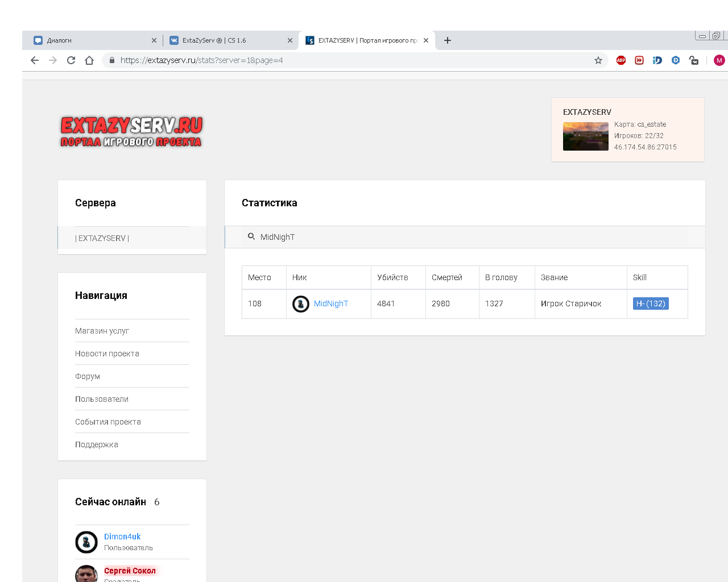Click the search magnifier in statistics
The image size is (728, 582).
pos(251,236)
